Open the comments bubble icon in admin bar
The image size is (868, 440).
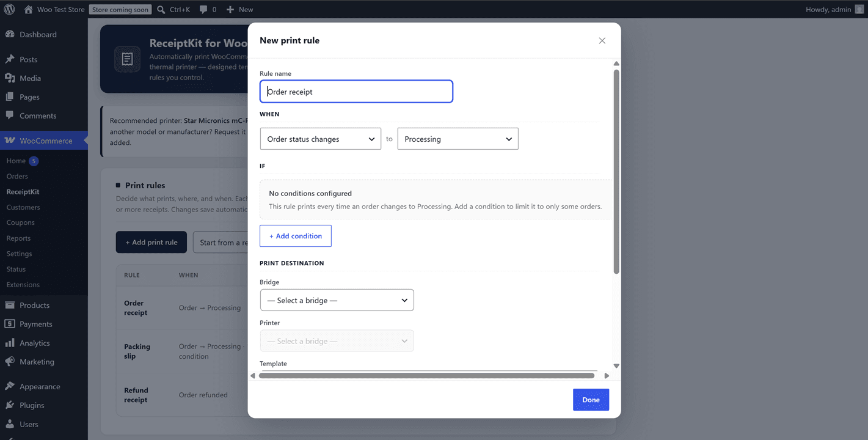click(x=203, y=9)
